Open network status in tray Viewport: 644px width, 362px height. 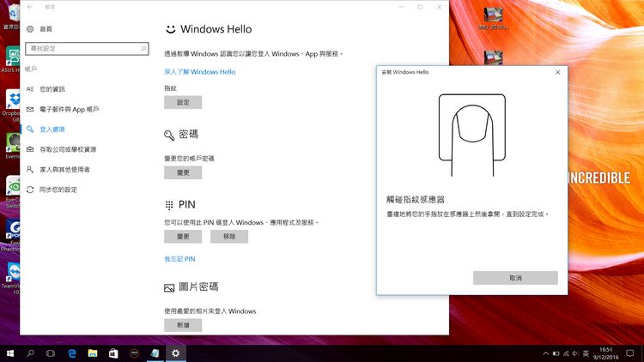[x=566, y=353]
